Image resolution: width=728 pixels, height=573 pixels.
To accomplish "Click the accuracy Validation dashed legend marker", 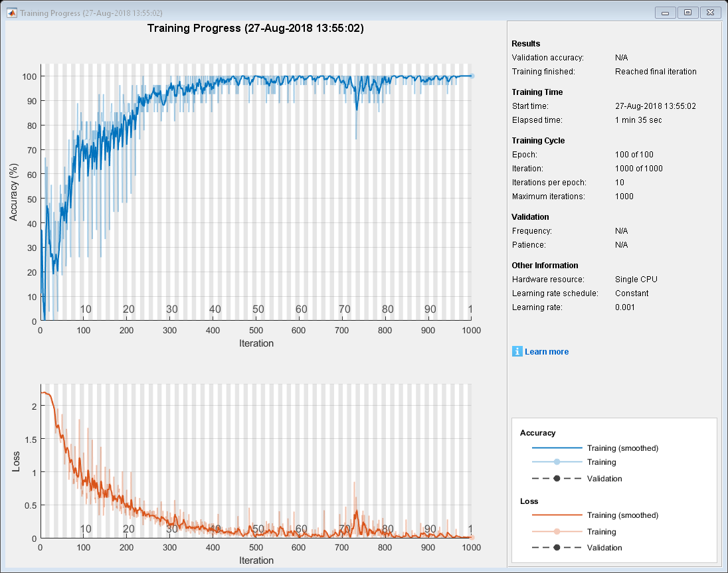I will pyautogui.click(x=557, y=478).
